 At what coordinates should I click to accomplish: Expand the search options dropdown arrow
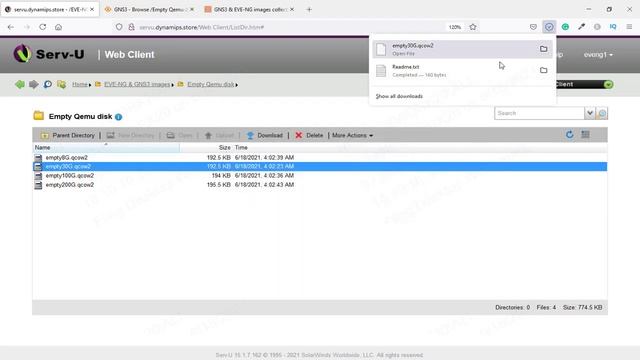(589, 113)
